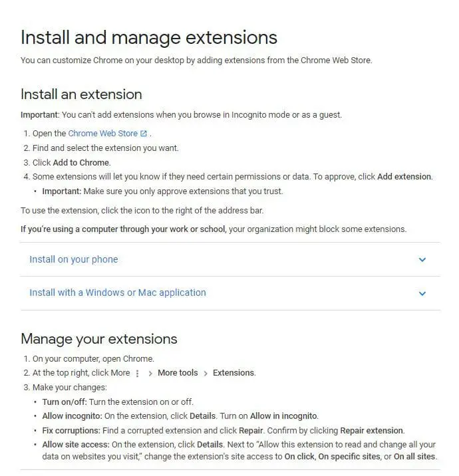
Task: Click the bold Add to Chrome text
Action: [80, 163]
